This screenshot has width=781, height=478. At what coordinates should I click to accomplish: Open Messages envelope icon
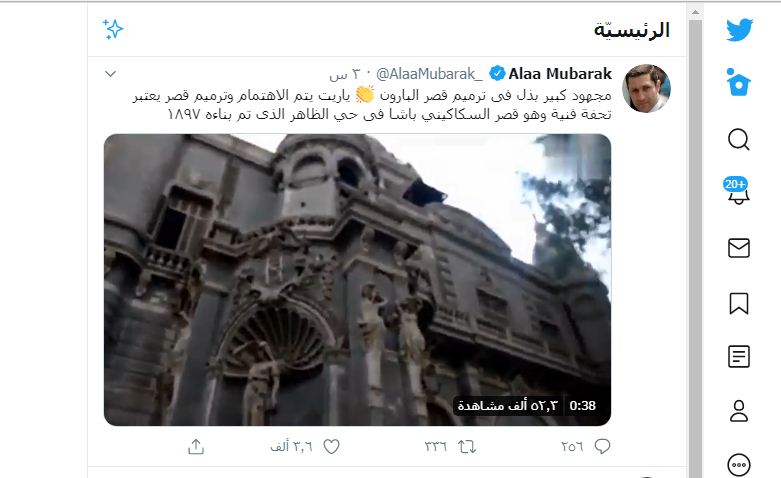point(739,248)
